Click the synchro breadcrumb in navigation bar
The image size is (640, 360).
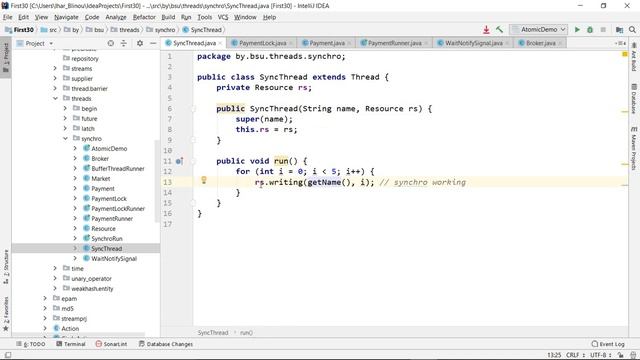point(161,30)
